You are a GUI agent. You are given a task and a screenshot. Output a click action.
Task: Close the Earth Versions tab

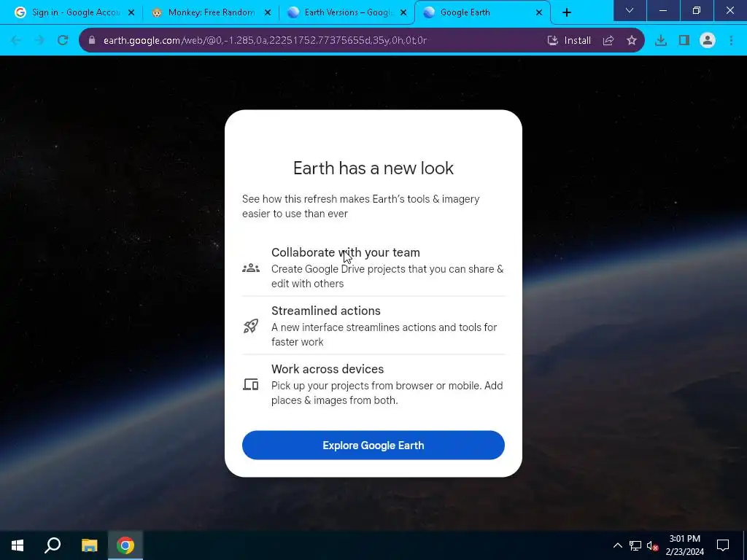(403, 13)
